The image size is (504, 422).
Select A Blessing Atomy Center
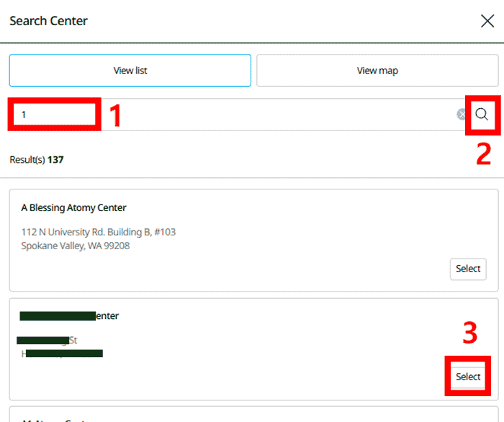pos(468,269)
